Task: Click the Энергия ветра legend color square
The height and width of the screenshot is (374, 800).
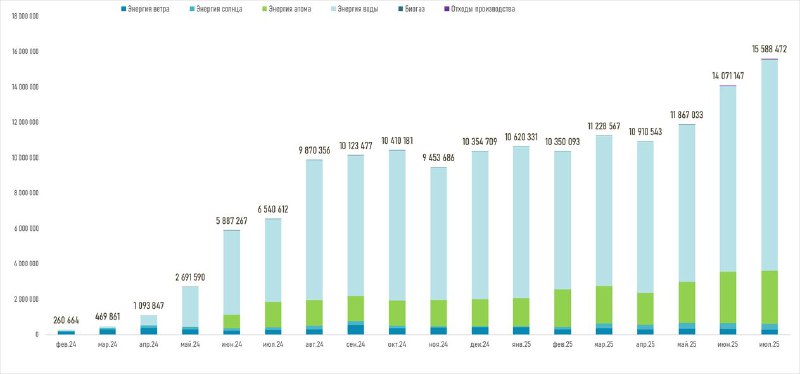Action: point(123,10)
